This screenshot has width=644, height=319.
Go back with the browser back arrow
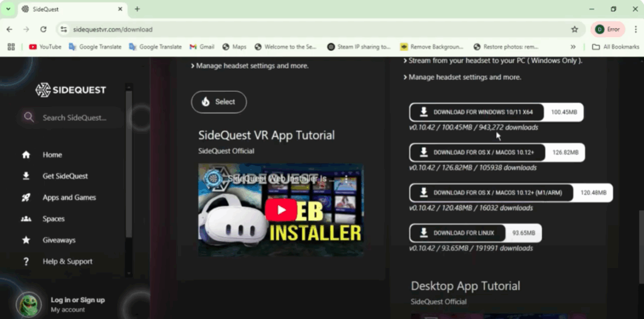[x=9, y=29]
